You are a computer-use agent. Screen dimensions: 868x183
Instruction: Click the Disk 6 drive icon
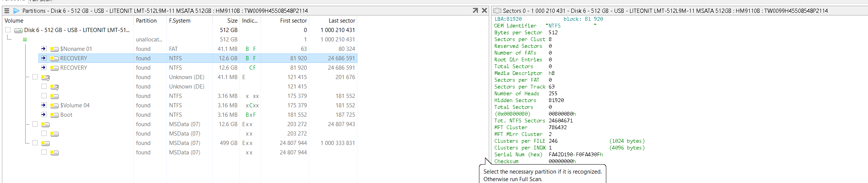18,30
